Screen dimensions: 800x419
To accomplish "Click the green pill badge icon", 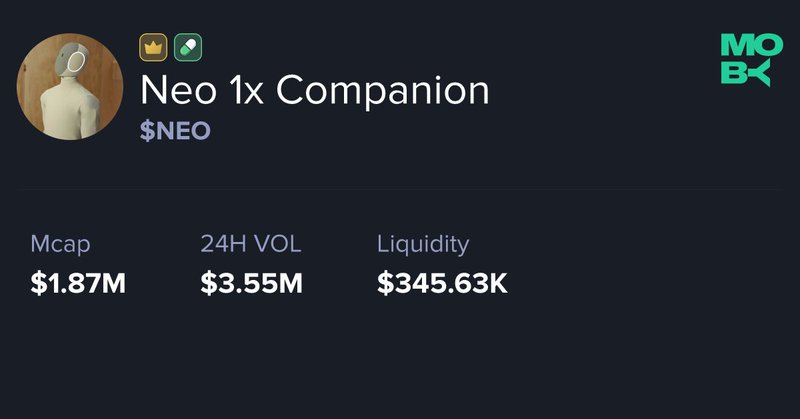I will coord(188,46).
